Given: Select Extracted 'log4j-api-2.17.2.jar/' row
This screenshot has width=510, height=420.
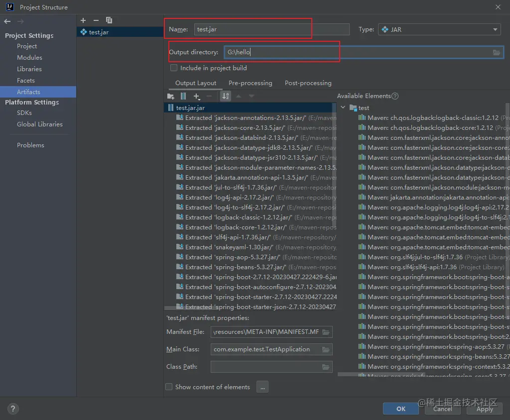Looking at the screenshot, I should pyautogui.click(x=256, y=198).
